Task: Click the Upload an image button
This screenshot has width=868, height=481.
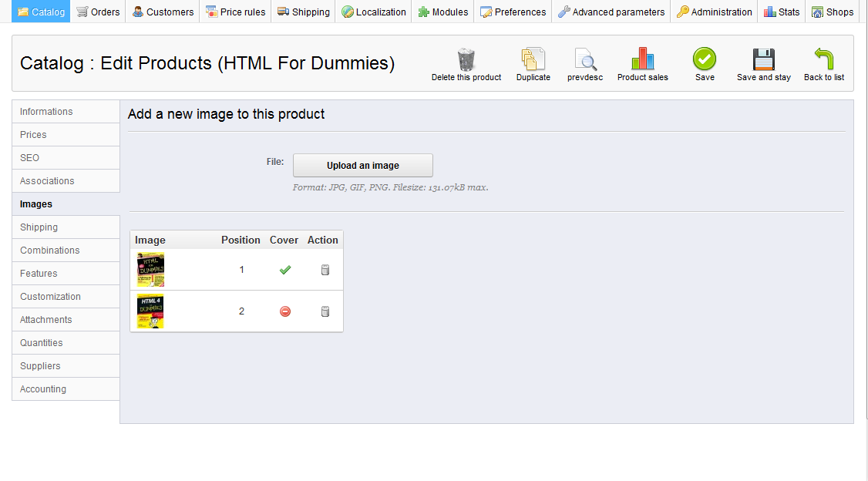Action: pyautogui.click(x=362, y=166)
